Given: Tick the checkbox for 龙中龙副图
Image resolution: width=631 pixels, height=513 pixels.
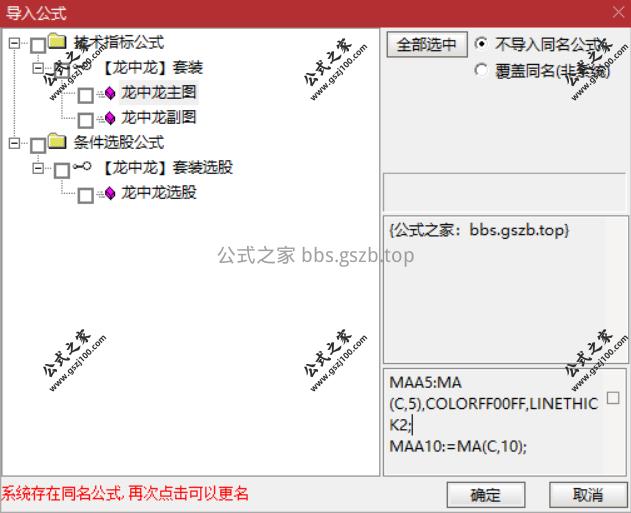Looking at the screenshot, I should pyautogui.click(x=85, y=120).
